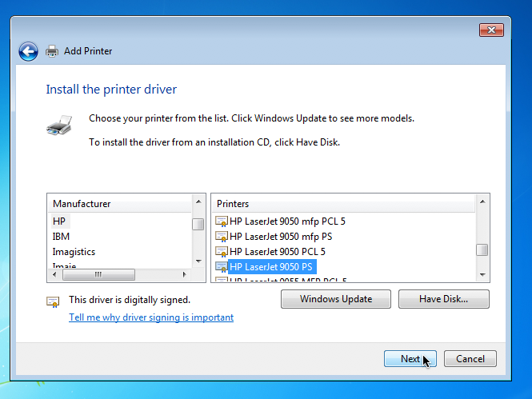Click the printer icon beside Add Printer
The image size is (532, 399).
click(52, 51)
